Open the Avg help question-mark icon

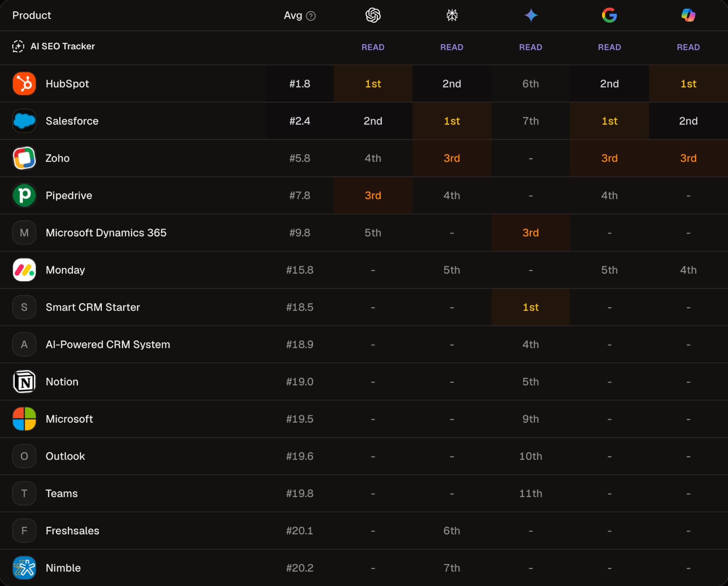pos(311,16)
